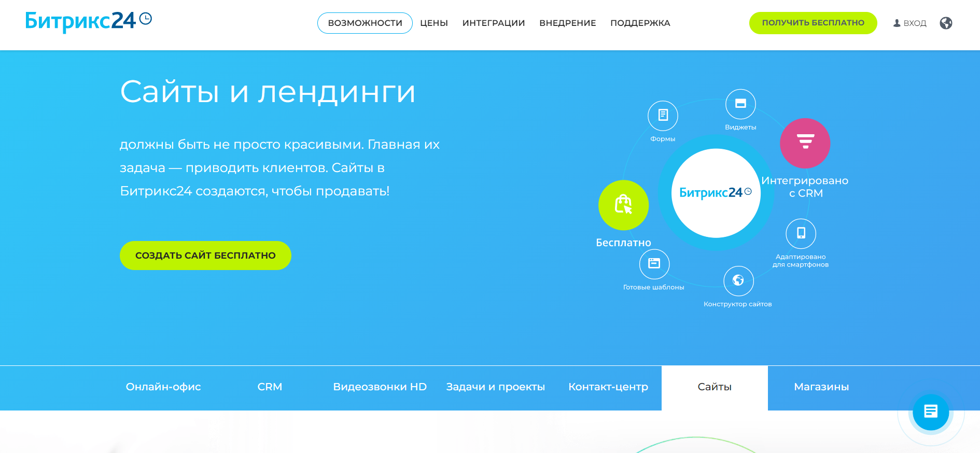Switch to the Задачи и проекты tab
Image resolution: width=980 pixels, height=453 pixels.
496,387
